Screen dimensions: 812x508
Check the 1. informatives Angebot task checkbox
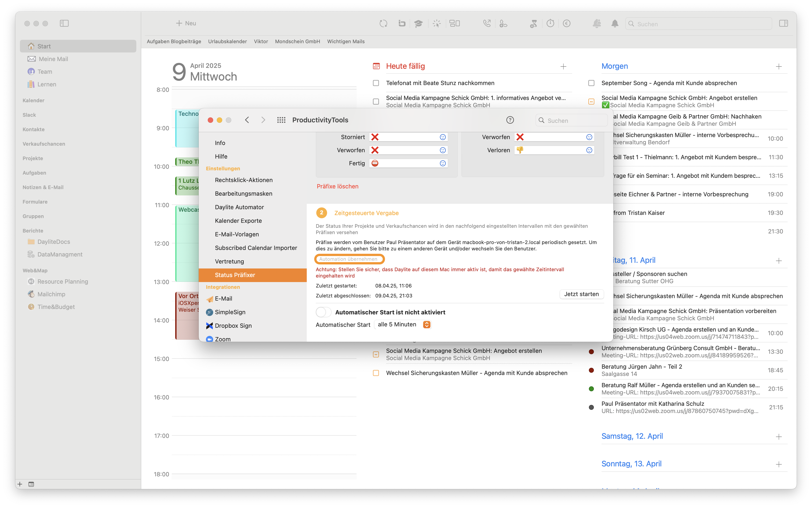[376, 102]
